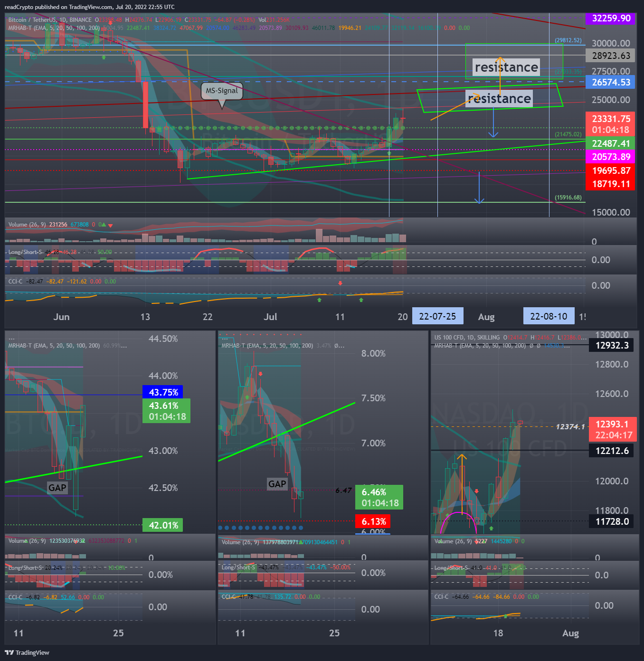Click the red 12393.1 price label
This screenshot has width=644, height=661.
tap(613, 429)
